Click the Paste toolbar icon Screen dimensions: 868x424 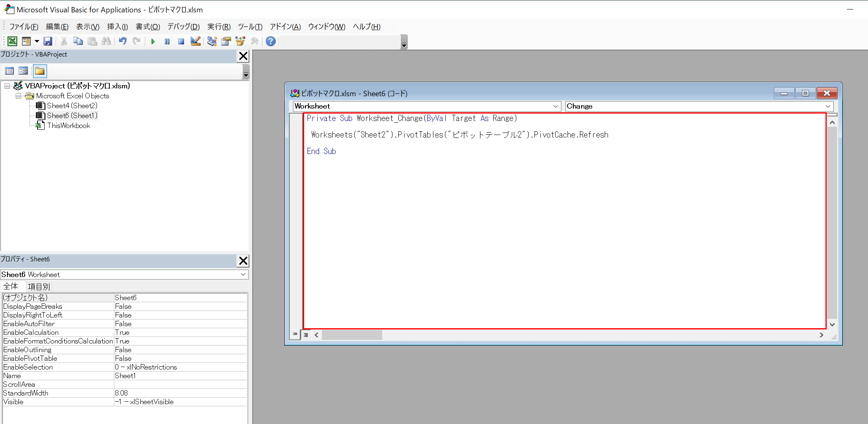click(x=92, y=41)
